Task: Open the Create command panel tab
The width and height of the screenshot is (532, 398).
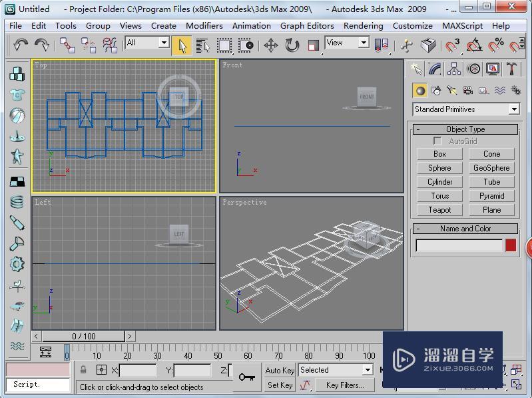Action: [416, 69]
